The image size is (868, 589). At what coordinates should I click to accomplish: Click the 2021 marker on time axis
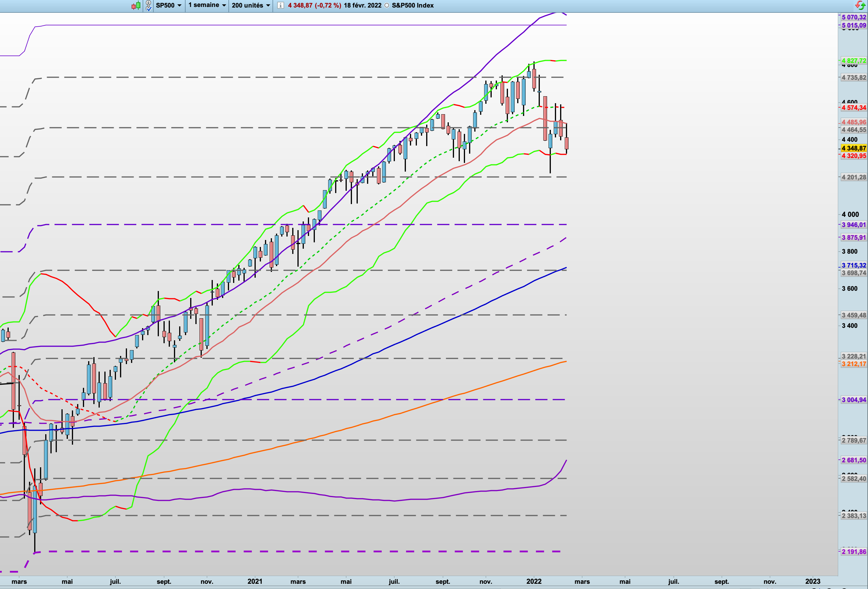(x=255, y=581)
